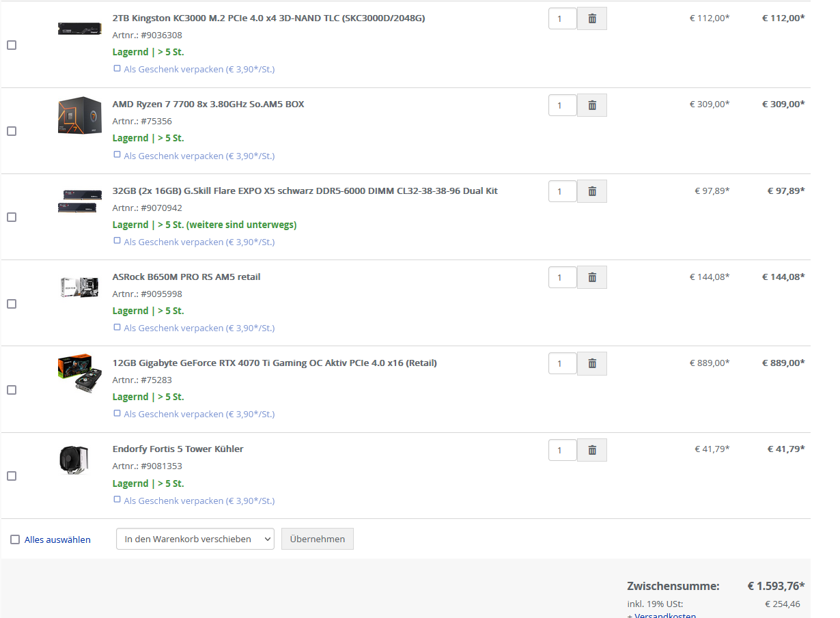Screen dimensions: 840x618
Task: Click ASRock motherboard thumbnail
Action: click(79, 287)
